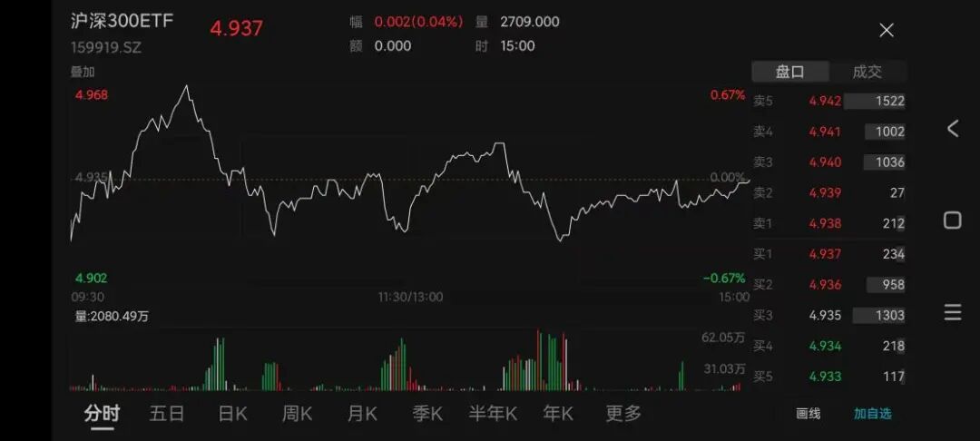
Task: Tap the Android home square icon
Action: [x=953, y=220]
